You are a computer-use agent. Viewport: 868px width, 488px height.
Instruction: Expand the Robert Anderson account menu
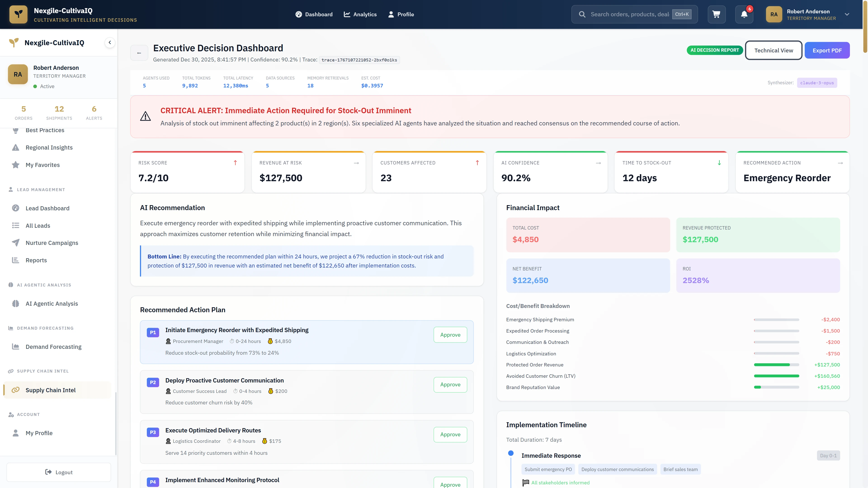[x=847, y=14]
